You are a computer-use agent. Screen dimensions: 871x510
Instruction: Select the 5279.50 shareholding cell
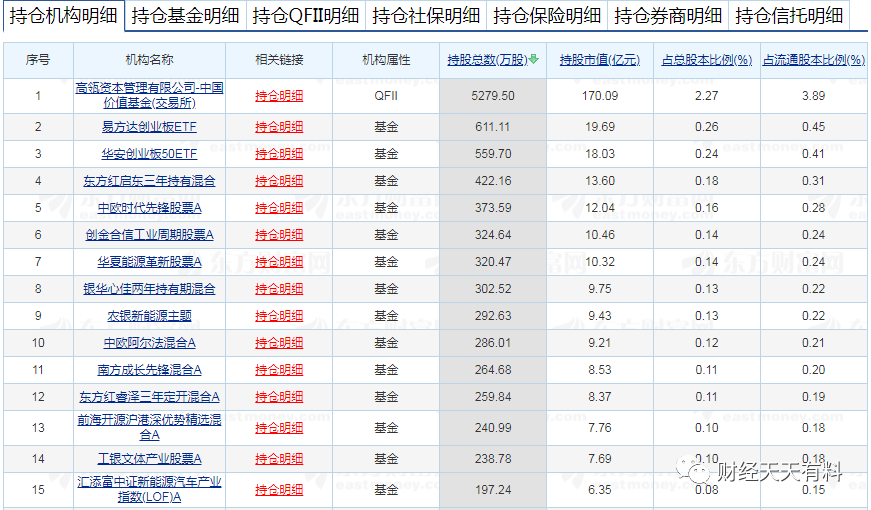[x=493, y=96]
